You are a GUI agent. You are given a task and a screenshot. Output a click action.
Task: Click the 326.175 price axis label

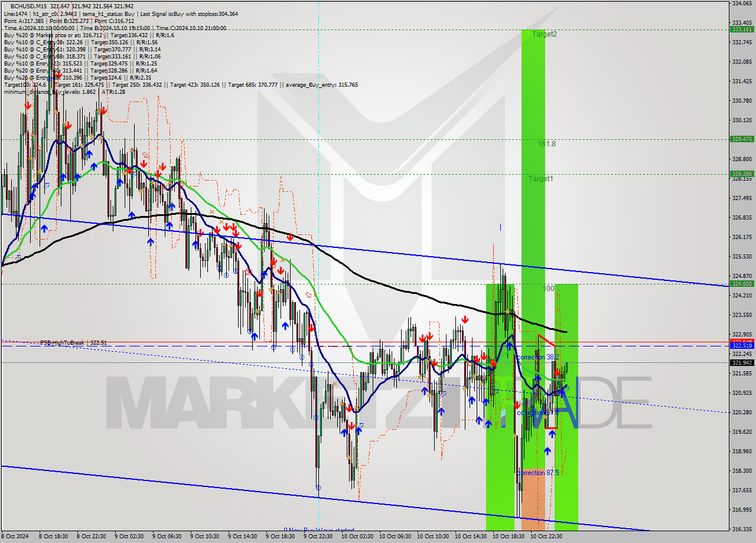tap(742, 237)
